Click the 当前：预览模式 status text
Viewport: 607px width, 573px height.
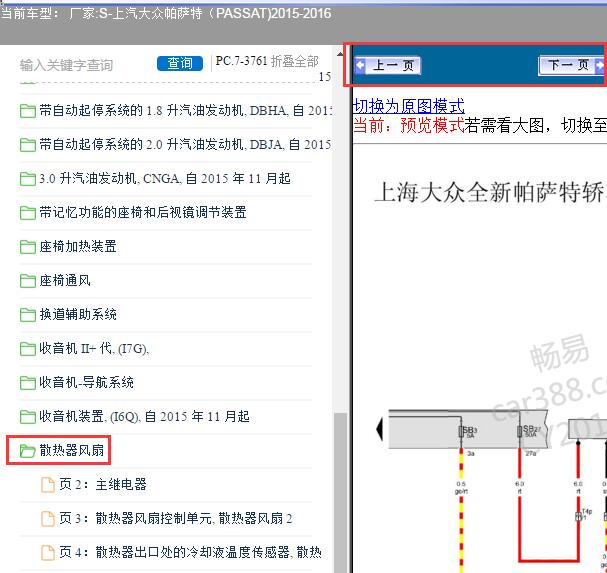point(408,125)
